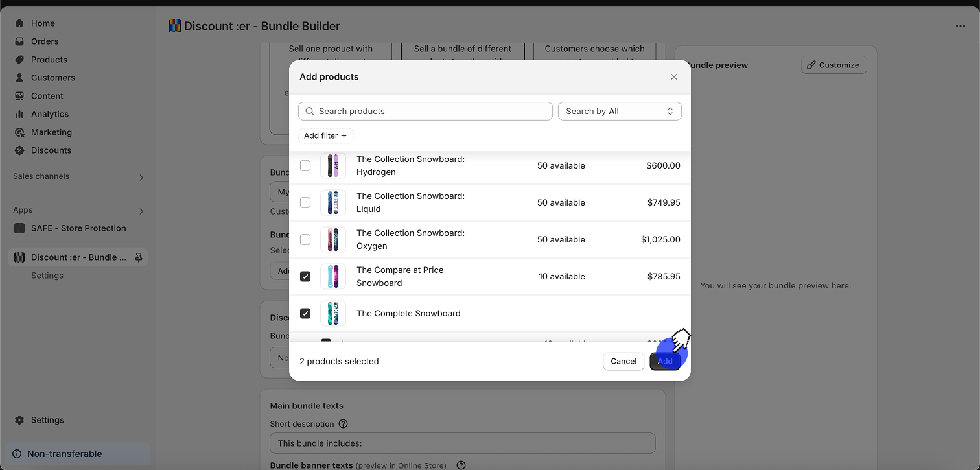Expand the Sales channels section
Image resolution: width=980 pixels, height=470 pixels.
pos(141,177)
